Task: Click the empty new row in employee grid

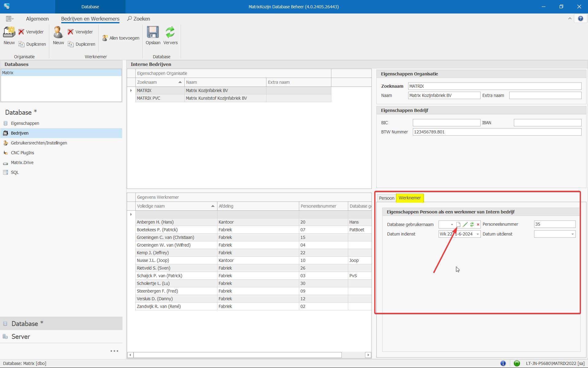Action: (x=253, y=214)
